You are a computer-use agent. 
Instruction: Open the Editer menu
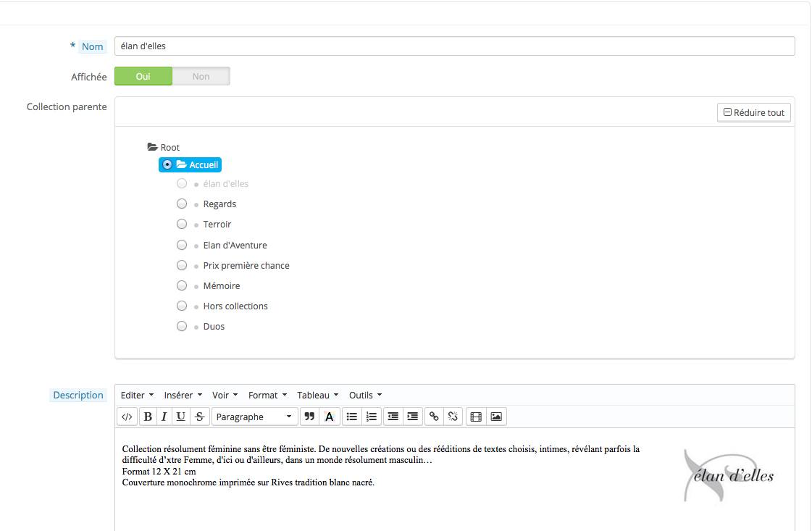pos(137,396)
